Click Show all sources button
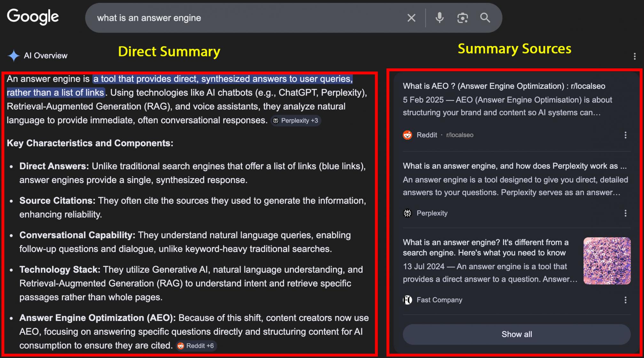Image resolution: width=644 pixels, height=358 pixels. point(516,334)
